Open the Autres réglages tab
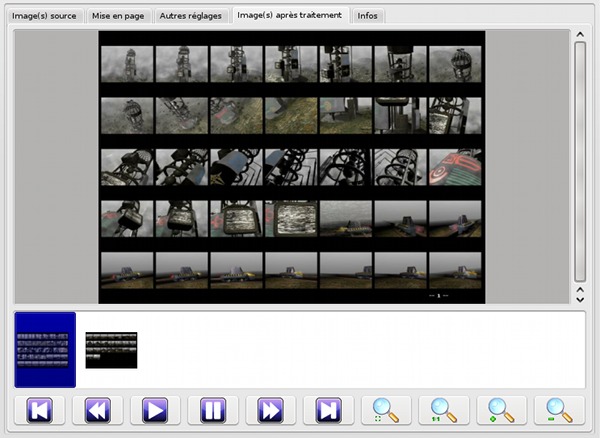Viewport: 600px width, 438px height. click(191, 16)
